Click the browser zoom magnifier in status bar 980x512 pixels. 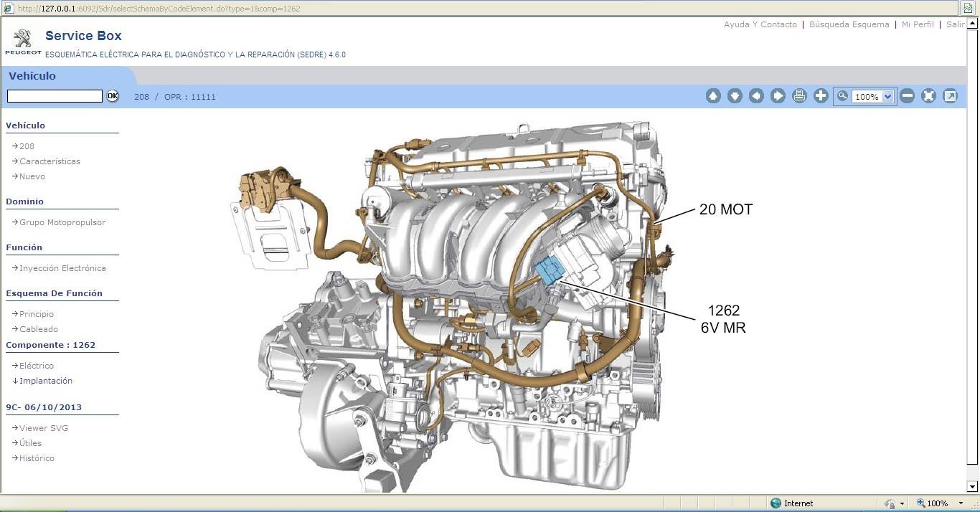921,503
